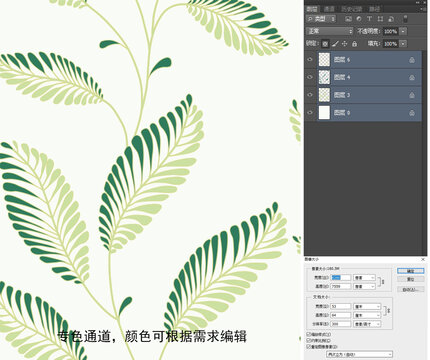This screenshot has width=430, height=360.
Task: Click the OK (确定) button
Action: point(411,271)
